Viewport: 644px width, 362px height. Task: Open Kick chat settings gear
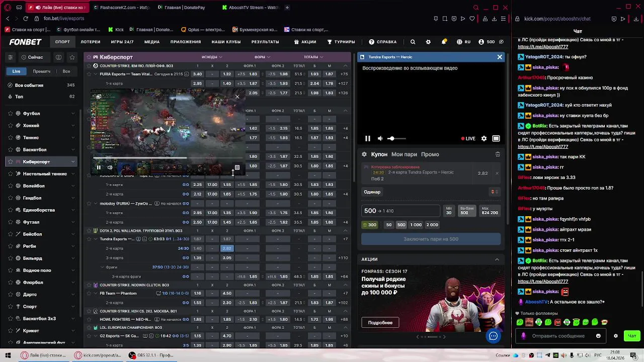click(x=615, y=336)
